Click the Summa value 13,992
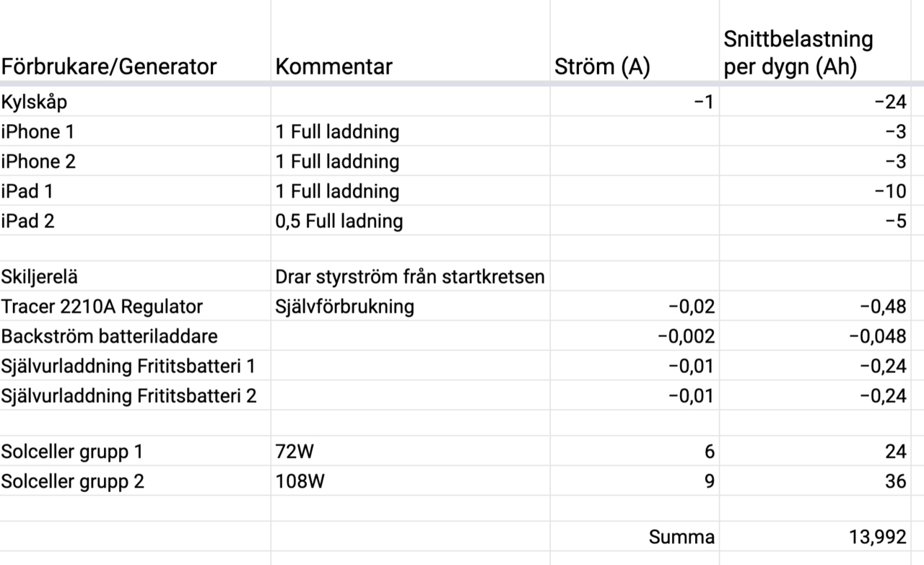924x565 pixels. pyautogui.click(x=815, y=537)
